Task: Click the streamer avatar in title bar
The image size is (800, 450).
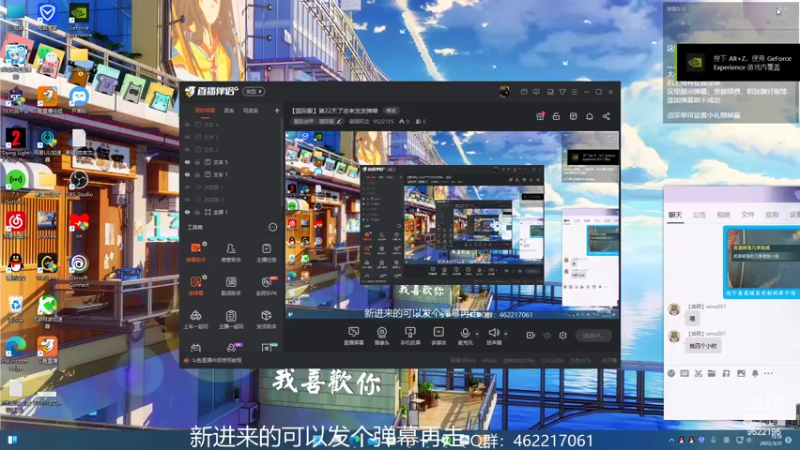Action: point(504,92)
